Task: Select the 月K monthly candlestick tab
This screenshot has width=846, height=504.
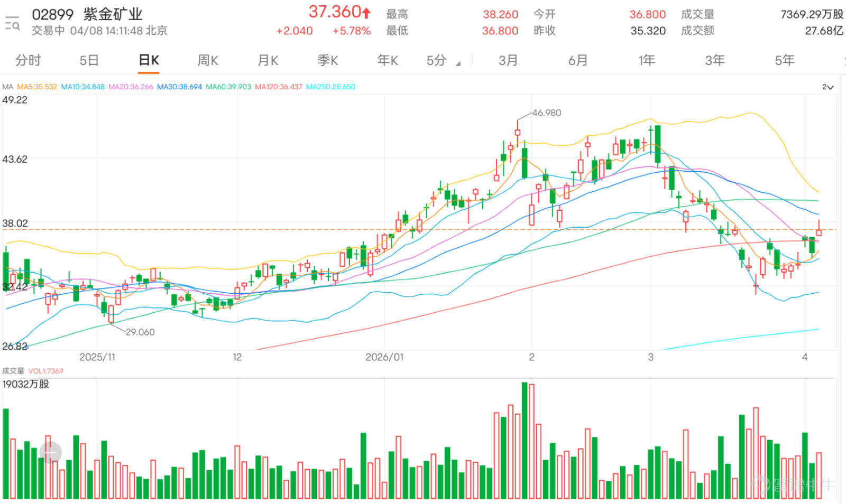Action: pos(268,60)
